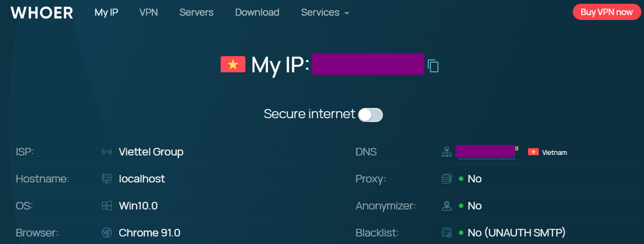Viewport: 644px width, 244px height.
Task: Copy the IP address with copy icon
Action: tap(433, 66)
